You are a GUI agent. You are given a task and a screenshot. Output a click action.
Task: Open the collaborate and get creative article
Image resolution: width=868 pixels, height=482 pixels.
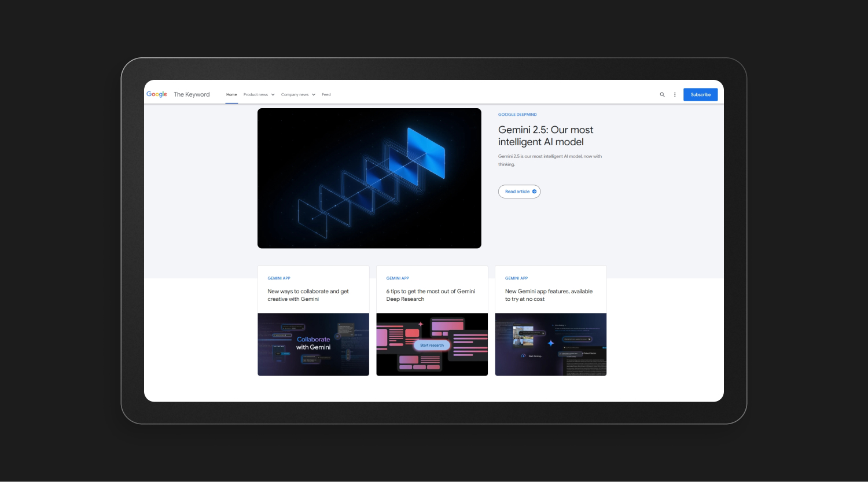(308, 295)
